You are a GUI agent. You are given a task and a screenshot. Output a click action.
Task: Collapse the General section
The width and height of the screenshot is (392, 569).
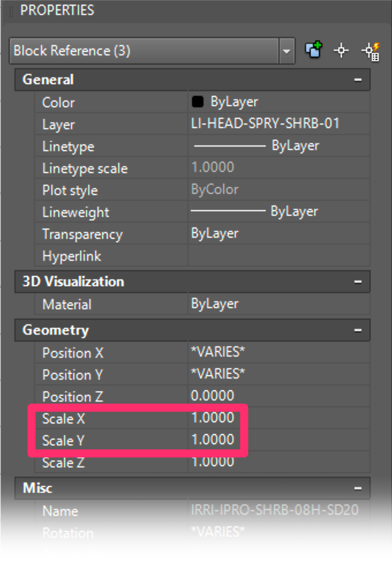tap(358, 80)
